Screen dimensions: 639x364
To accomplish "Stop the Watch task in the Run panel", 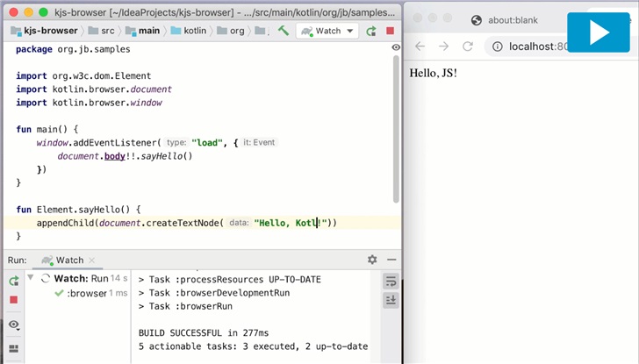I will click(14, 300).
